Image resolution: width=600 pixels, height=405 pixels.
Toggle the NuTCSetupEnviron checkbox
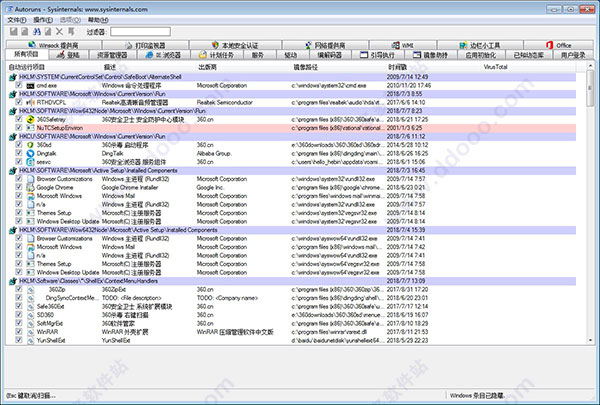click(19, 127)
